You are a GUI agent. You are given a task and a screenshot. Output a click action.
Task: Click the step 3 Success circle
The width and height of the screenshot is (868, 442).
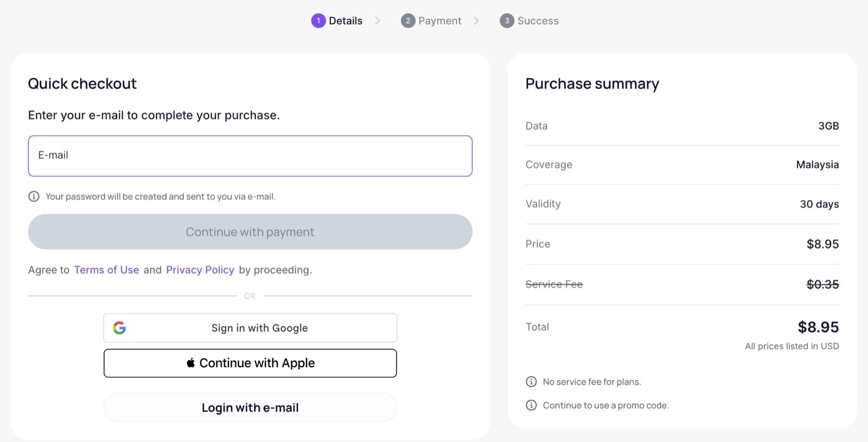(507, 21)
